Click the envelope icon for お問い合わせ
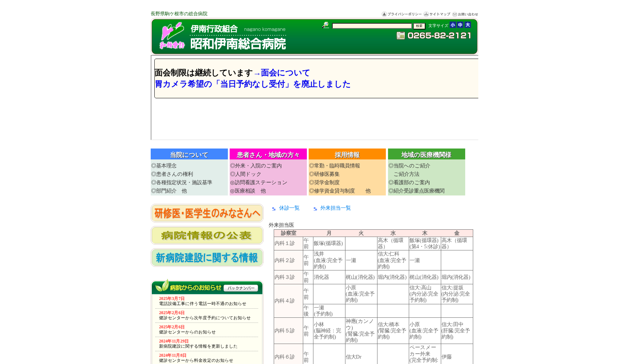 (x=455, y=14)
